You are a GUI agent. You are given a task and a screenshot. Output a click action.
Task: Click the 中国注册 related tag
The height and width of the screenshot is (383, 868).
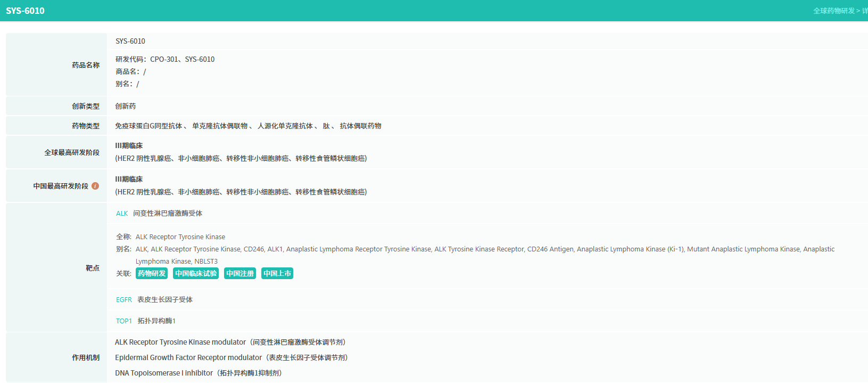pyautogui.click(x=240, y=273)
